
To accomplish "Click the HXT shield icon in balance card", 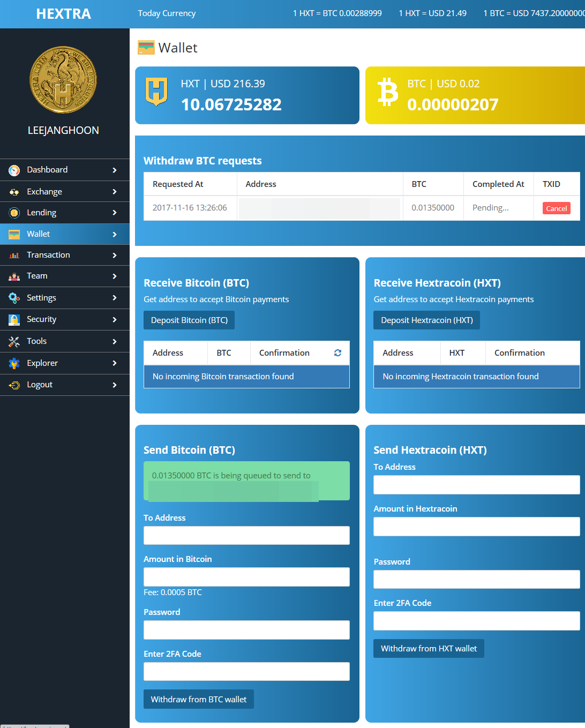I will (156, 91).
